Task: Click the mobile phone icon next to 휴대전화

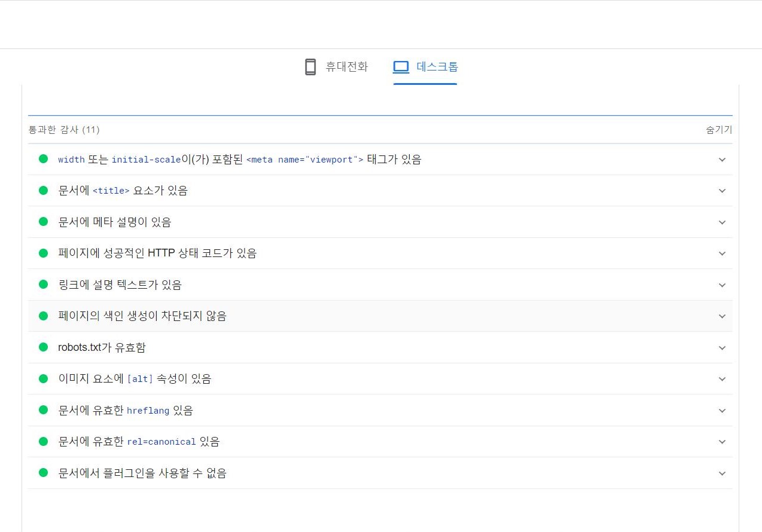Action: pos(310,66)
